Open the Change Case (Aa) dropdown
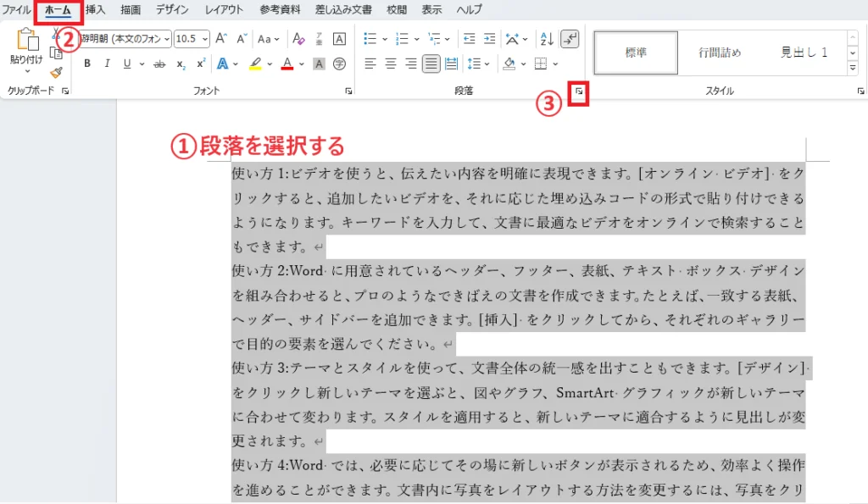 [269, 39]
